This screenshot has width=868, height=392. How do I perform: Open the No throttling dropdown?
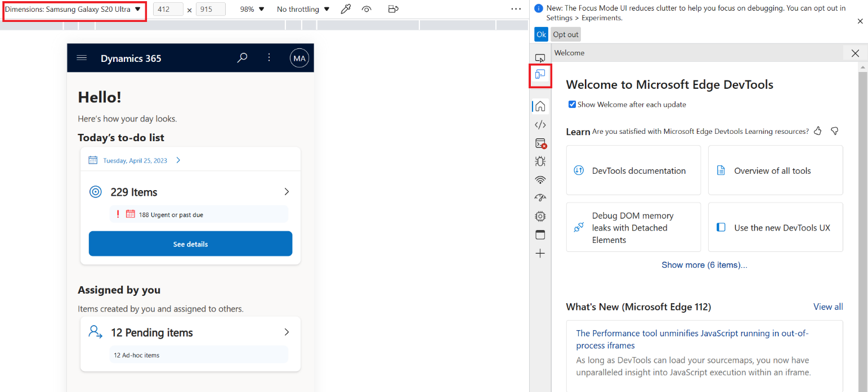click(x=303, y=9)
